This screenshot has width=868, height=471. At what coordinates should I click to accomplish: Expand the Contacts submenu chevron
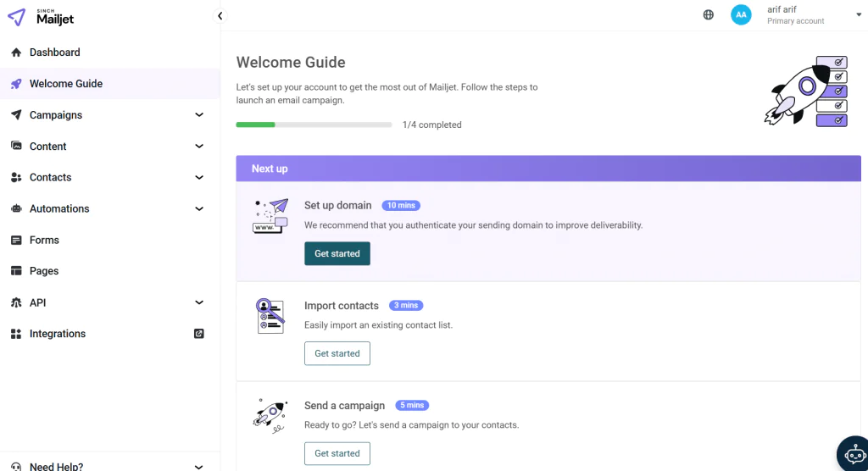tap(199, 177)
